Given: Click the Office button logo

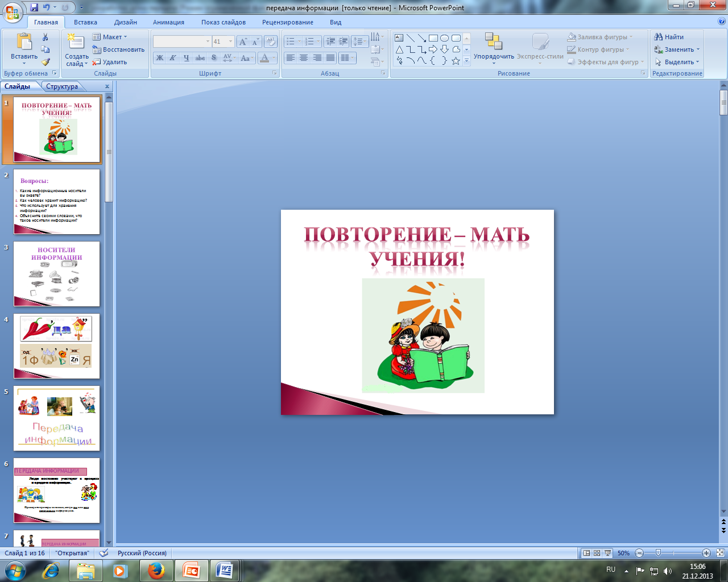Looking at the screenshot, I should pyautogui.click(x=13, y=13).
